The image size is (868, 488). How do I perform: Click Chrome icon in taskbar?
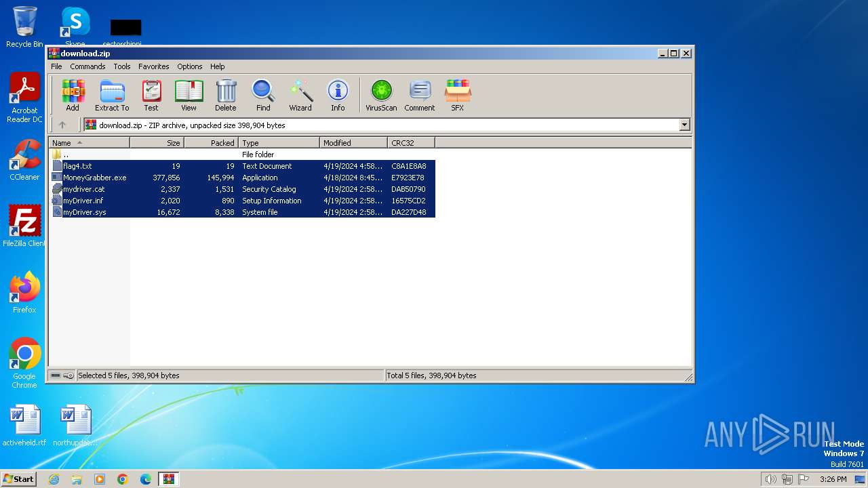(x=123, y=479)
